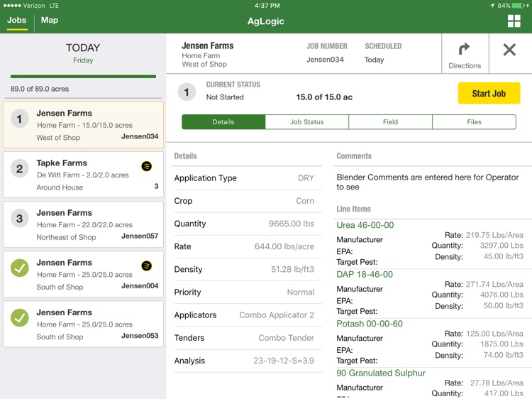Select the Details segment
The image size is (532, 399).
coord(223,122)
